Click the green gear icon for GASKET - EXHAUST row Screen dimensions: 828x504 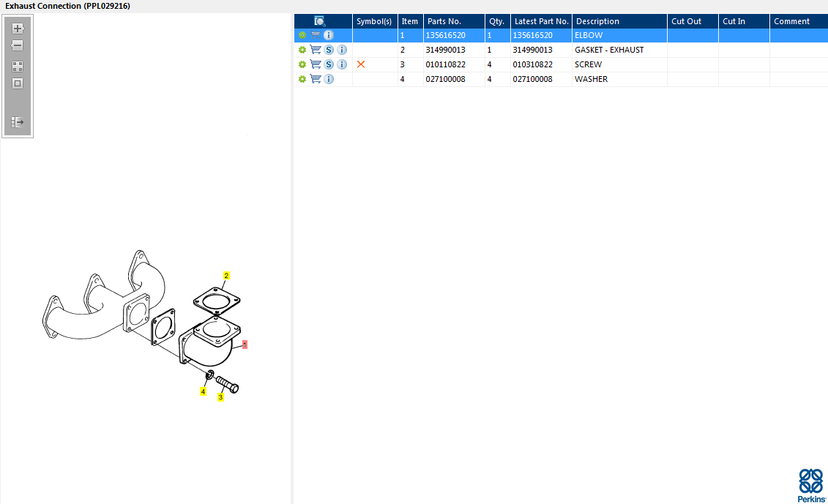coord(302,50)
